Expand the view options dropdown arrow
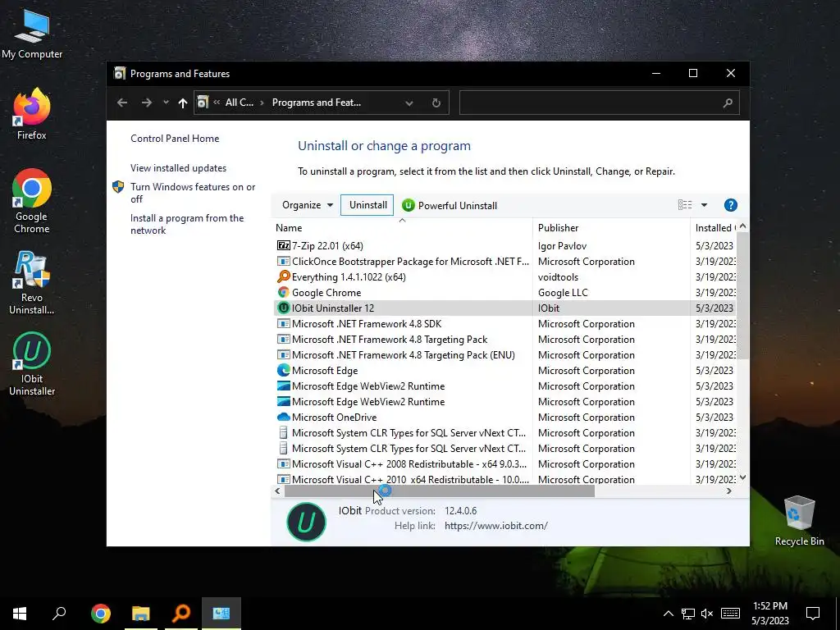840x630 pixels. click(704, 205)
